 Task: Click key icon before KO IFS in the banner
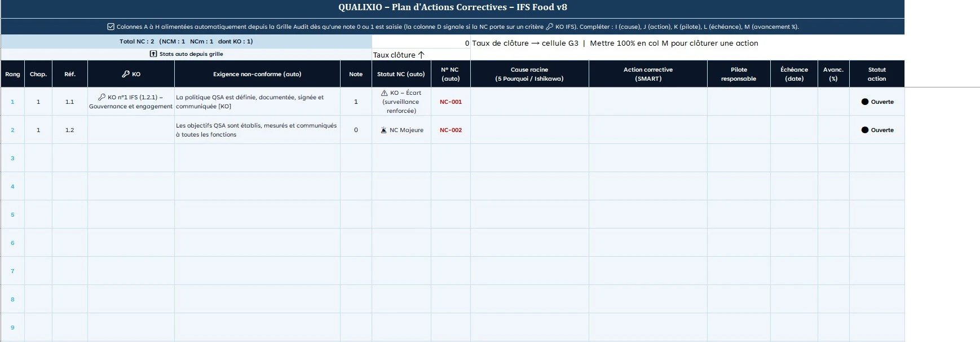550,27
